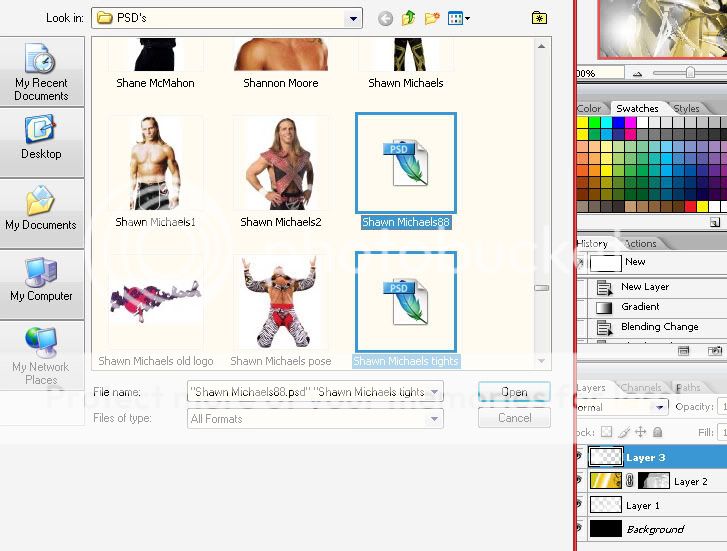
Task: Switch to the Channels tab
Action: coord(640,388)
